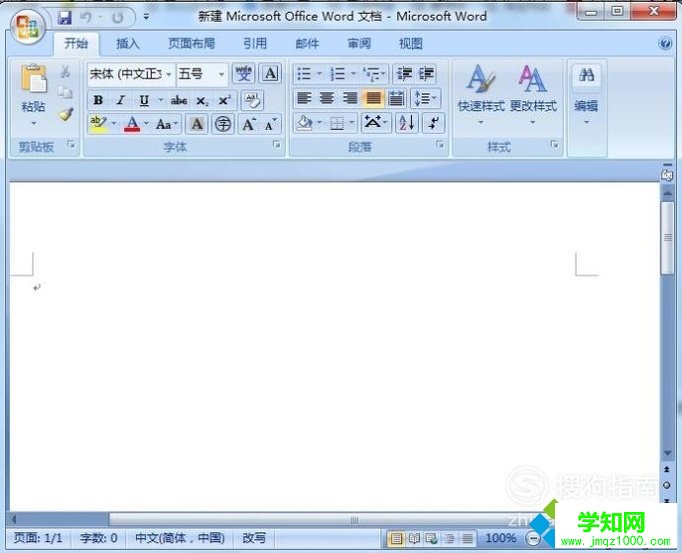Screen dimensions: 682x553
Task: Expand the Paste 粘贴 dropdown arrow
Action: pyautogui.click(x=33, y=124)
